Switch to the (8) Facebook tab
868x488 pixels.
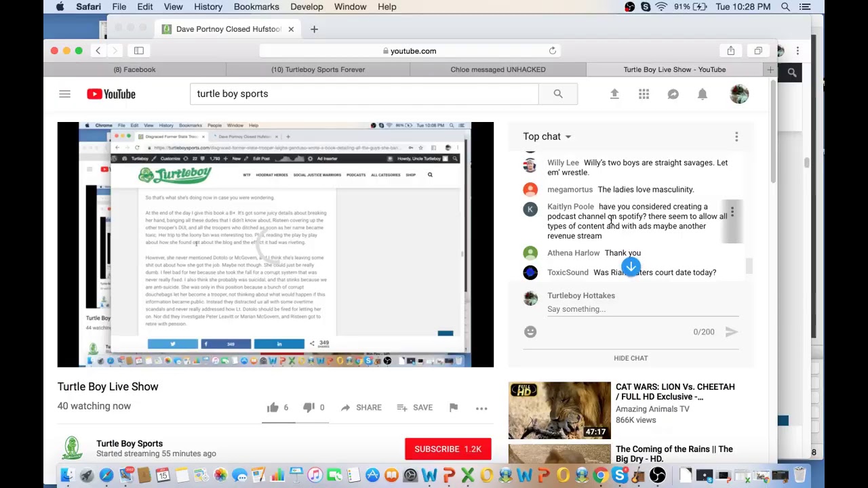tap(134, 70)
